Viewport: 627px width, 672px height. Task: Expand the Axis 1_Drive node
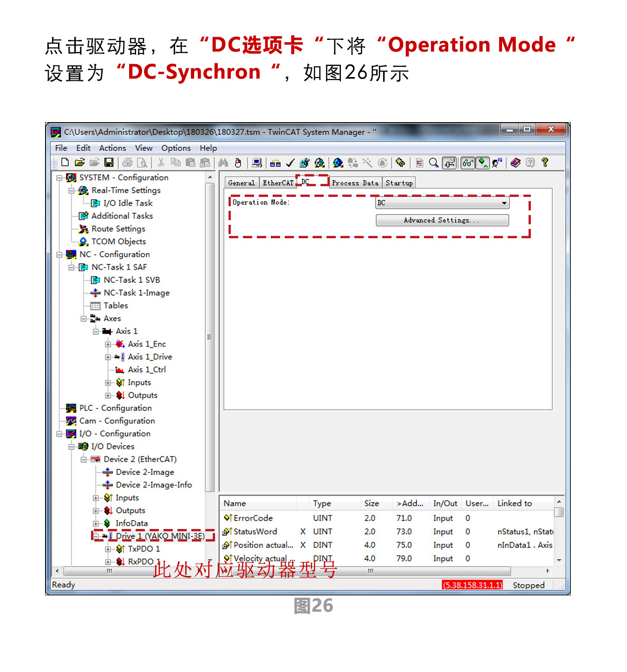pos(108,357)
